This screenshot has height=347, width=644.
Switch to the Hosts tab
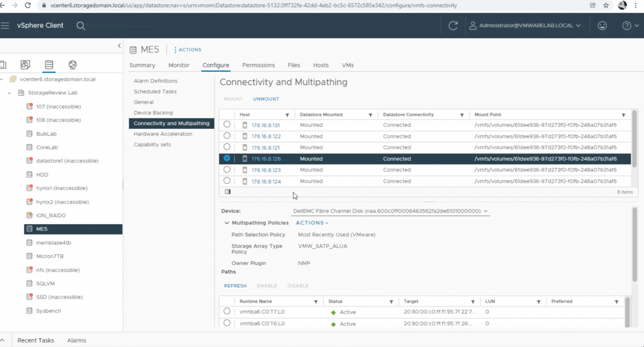[321, 65]
